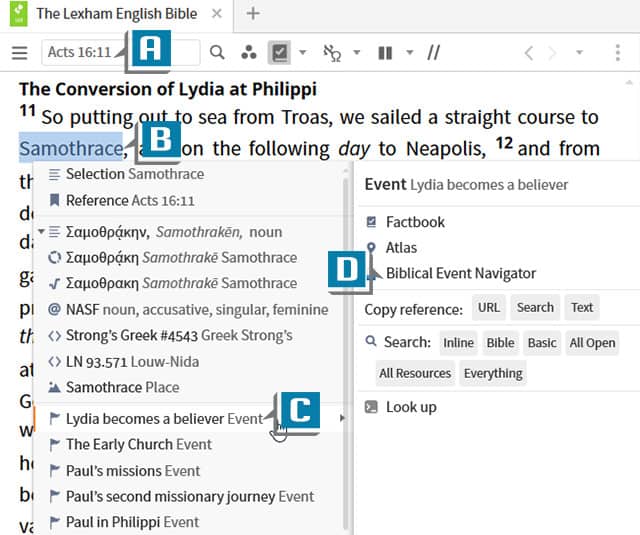Open the vertical three-dot panel menu
Image resolution: width=640 pixels, height=535 pixels.
(619, 53)
